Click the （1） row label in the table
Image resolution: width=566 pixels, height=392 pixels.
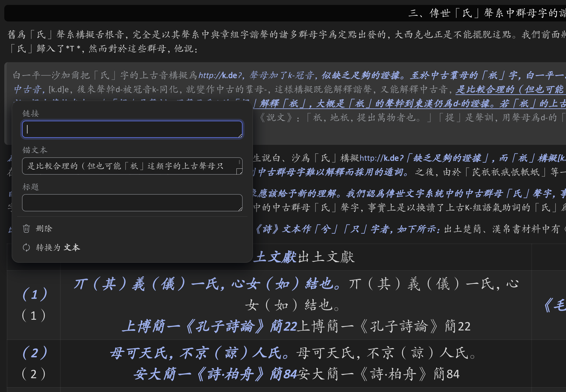coord(35,294)
